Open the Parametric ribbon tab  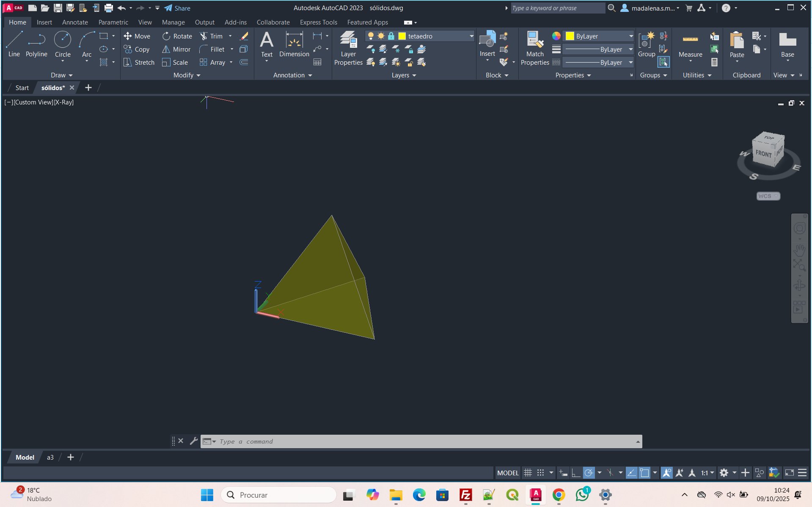(x=113, y=22)
